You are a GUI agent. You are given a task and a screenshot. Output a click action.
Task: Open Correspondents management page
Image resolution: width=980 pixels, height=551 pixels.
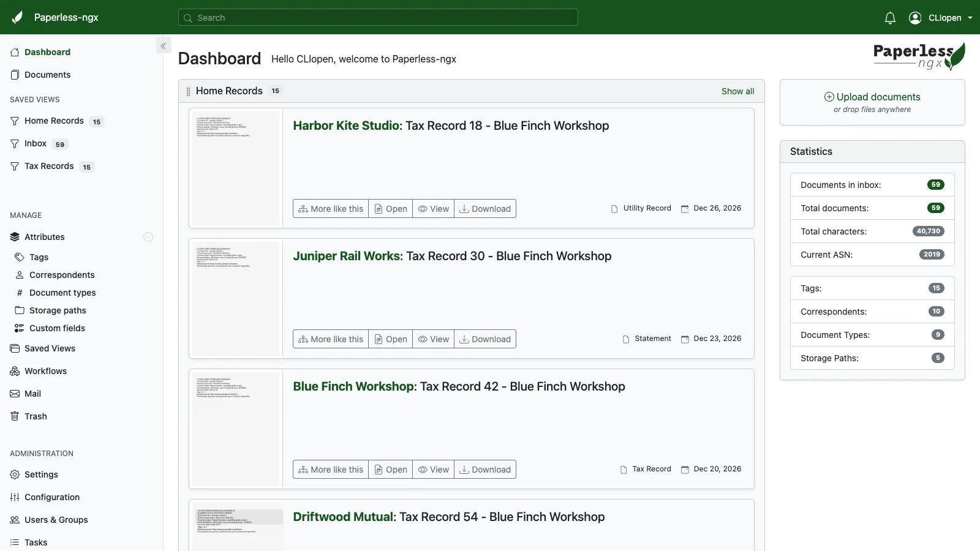62,275
